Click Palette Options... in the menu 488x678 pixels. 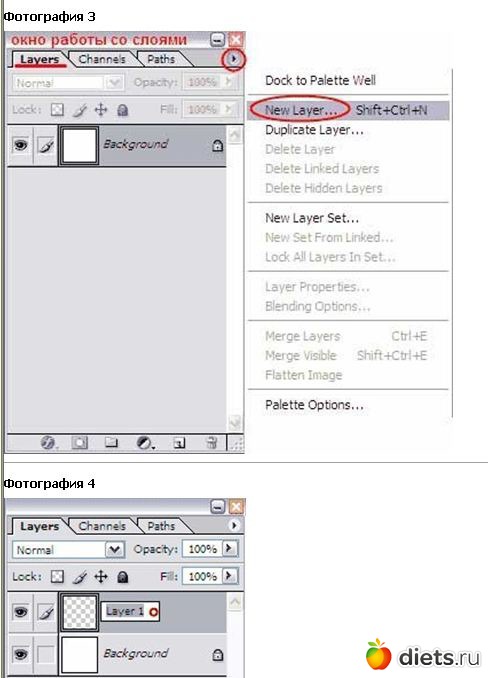click(314, 405)
